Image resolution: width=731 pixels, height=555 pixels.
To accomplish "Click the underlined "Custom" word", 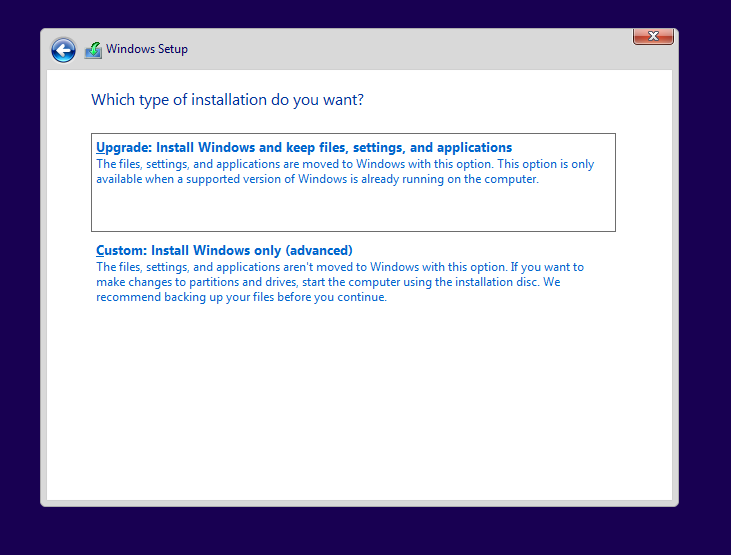I will click(x=120, y=250).
